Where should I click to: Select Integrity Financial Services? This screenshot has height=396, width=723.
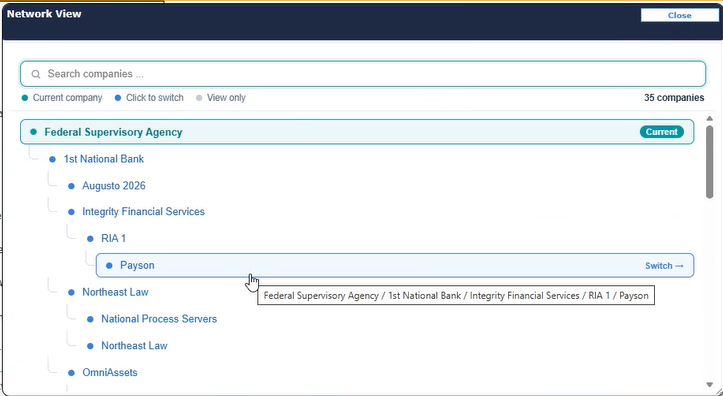click(143, 212)
